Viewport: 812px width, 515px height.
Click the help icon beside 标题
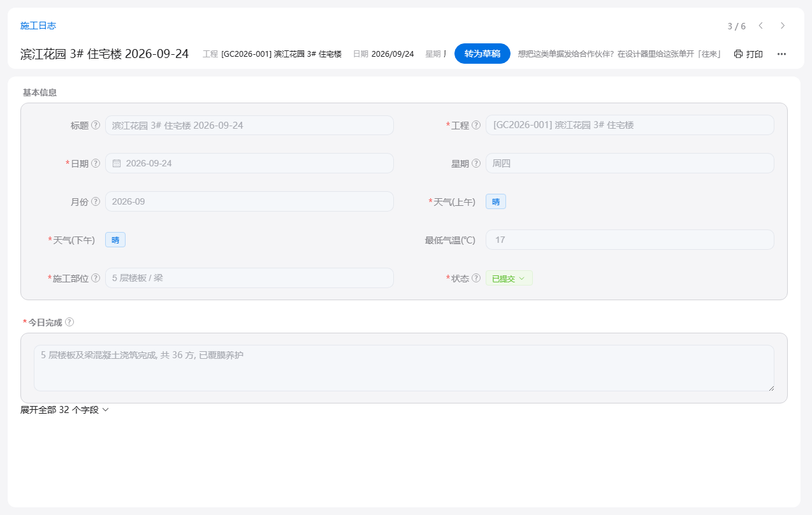pyautogui.click(x=96, y=125)
